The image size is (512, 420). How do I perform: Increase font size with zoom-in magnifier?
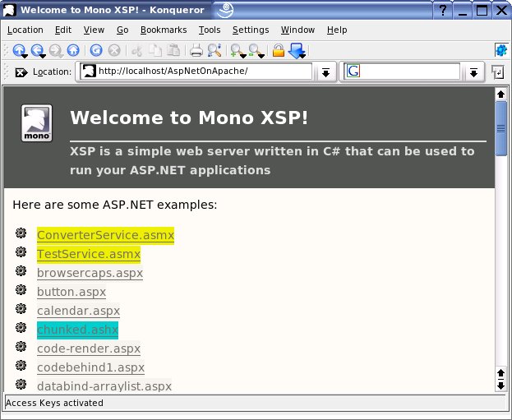[237, 50]
